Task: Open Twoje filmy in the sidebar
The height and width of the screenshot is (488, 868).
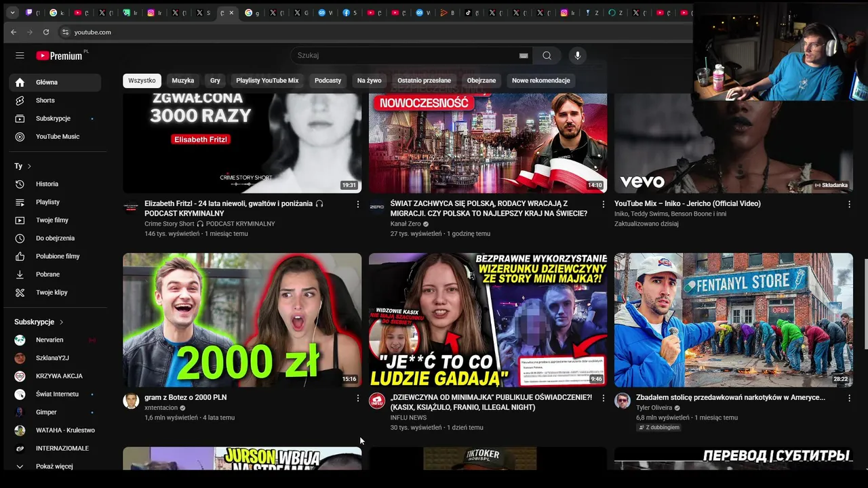Action: tap(55, 220)
